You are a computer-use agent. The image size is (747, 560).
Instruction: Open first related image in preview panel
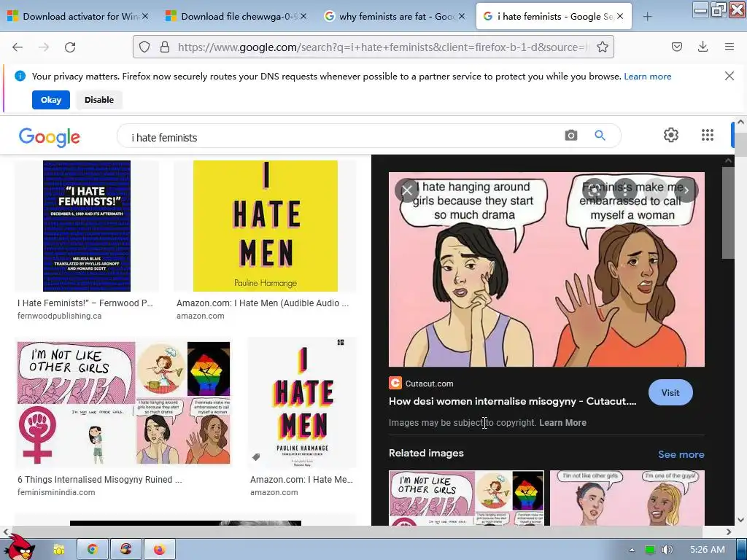point(466,498)
